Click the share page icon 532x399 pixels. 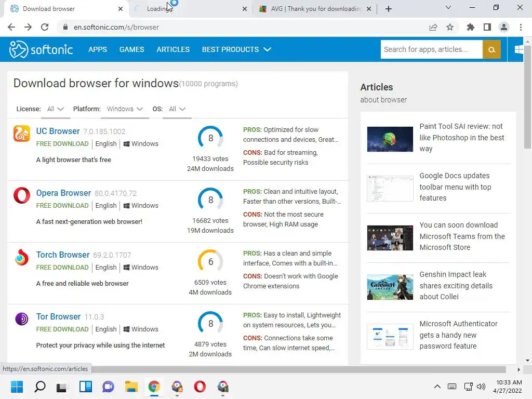pyautogui.click(x=433, y=27)
